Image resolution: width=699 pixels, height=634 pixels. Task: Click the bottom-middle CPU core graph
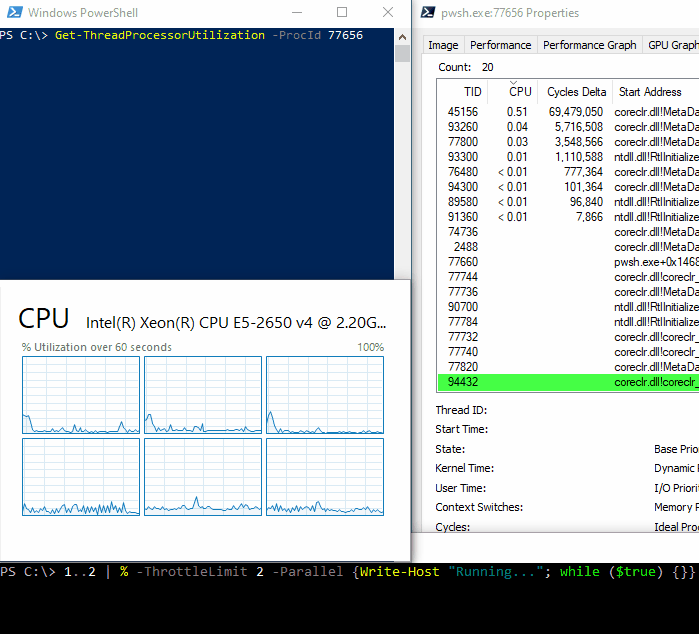203,477
